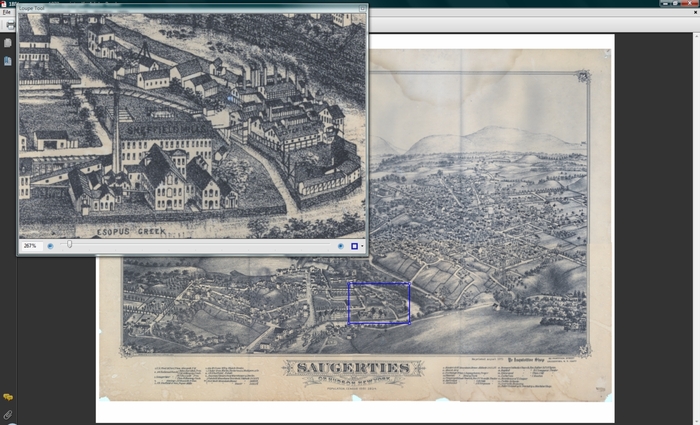Image resolution: width=700 pixels, height=425 pixels.
Task: Click the Loupe zoom-in button
Action: (x=341, y=246)
